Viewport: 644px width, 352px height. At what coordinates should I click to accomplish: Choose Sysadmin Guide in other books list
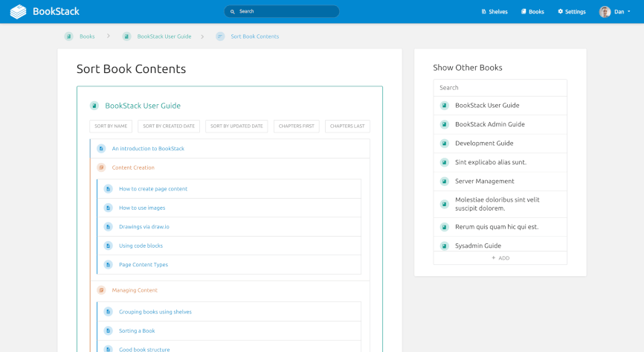500,245
